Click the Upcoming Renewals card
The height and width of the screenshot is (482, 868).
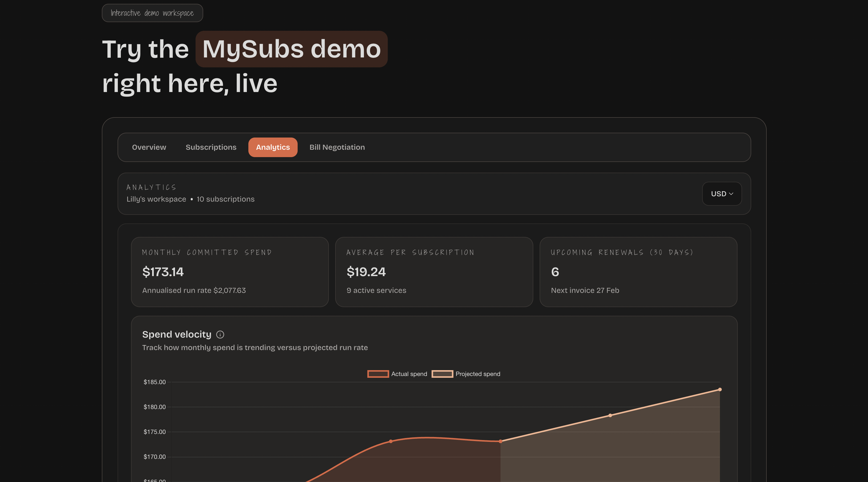coord(638,272)
